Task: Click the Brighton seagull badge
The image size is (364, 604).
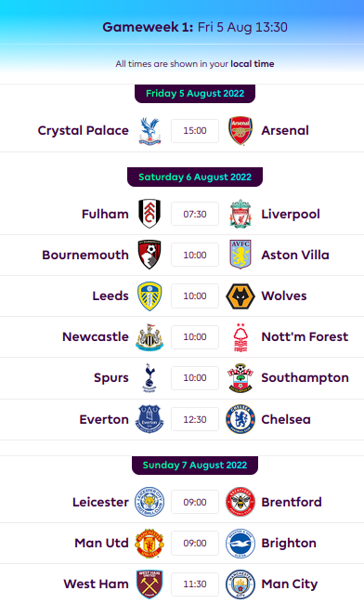Action: 240,544
